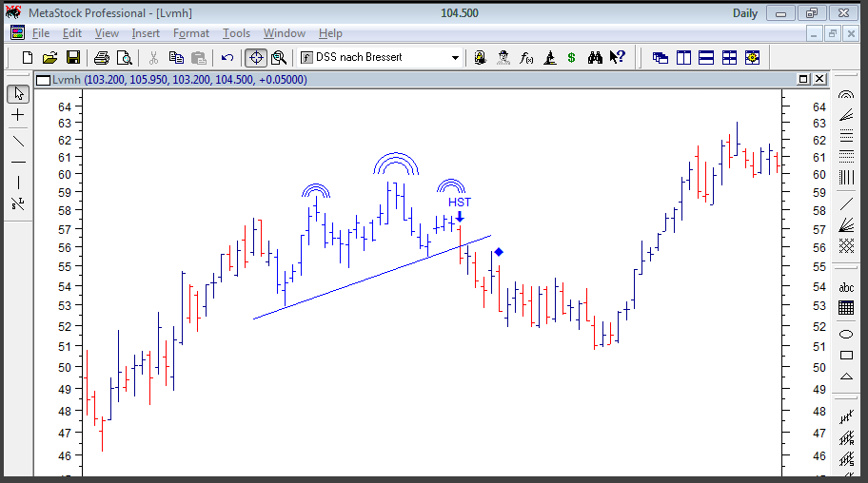The image size is (868, 483).
Task: Open Print Preview icon
Action: pos(125,58)
